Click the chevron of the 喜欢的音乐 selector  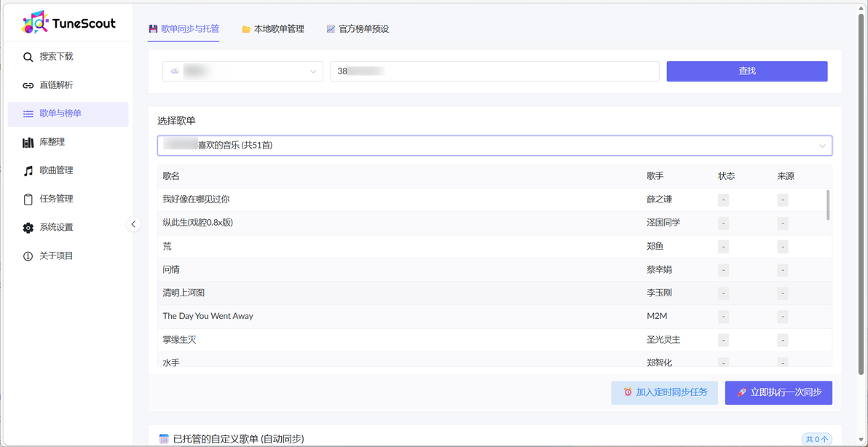coord(822,146)
